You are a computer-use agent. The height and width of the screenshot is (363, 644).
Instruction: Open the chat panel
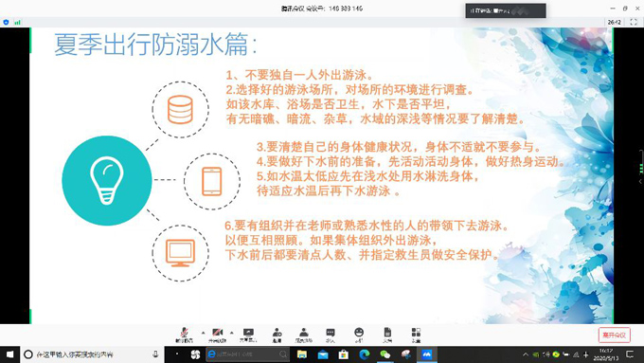pos(331,335)
